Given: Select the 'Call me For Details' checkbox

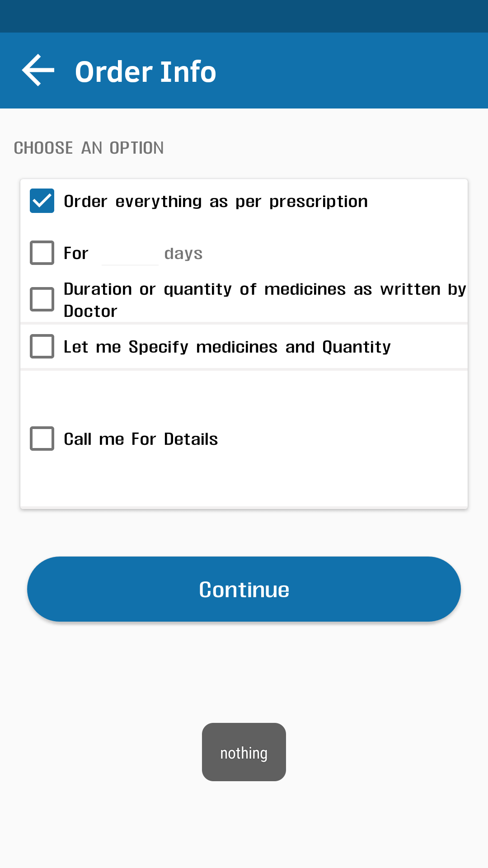Looking at the screenshot, I should (42, 439).
